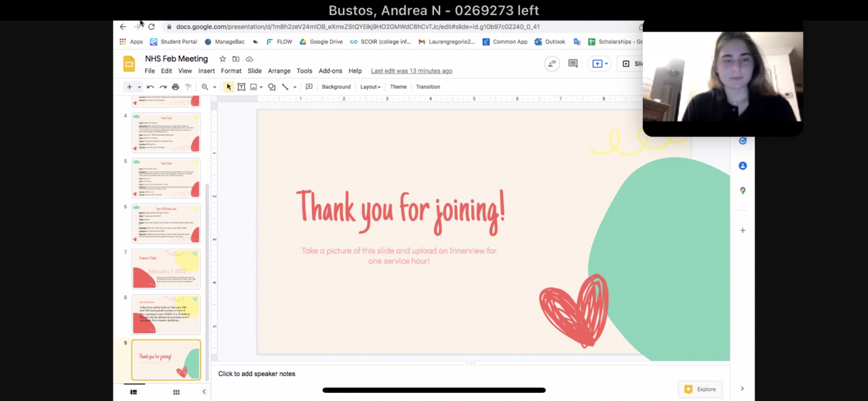Click the 'Last edit was 13 minutes ago' link
The height and width of the screenshot is (401, 868).
coord(411,71)
